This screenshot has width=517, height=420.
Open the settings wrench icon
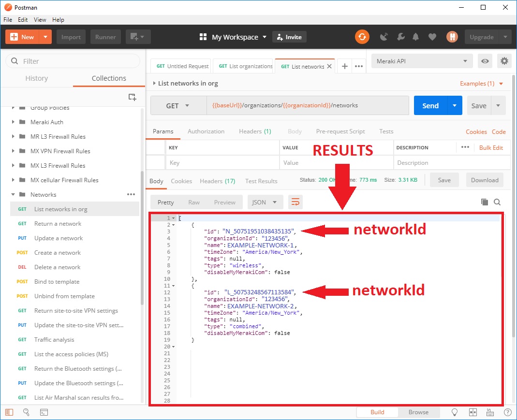(x=400, y=37)
